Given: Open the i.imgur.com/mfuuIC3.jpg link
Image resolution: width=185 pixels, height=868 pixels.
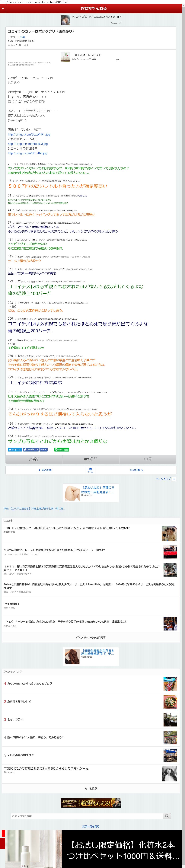Looking at the screenshot, I should [x=28, y=144].
